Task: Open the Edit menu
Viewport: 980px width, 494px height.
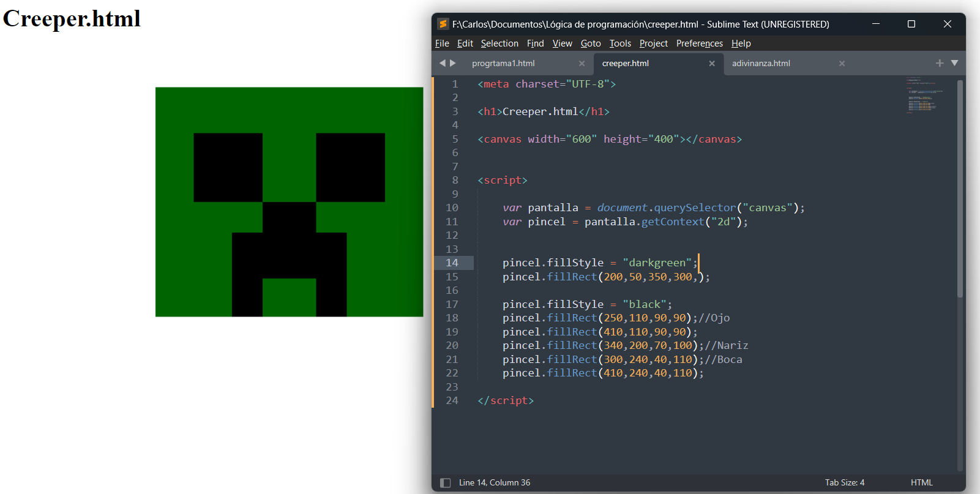Action: click(x=465, y=43)
